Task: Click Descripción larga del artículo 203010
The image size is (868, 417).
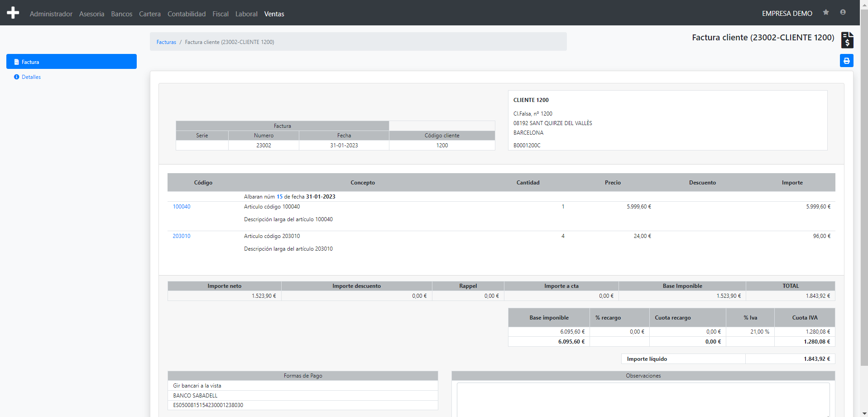Action: (x=288, y=249)
